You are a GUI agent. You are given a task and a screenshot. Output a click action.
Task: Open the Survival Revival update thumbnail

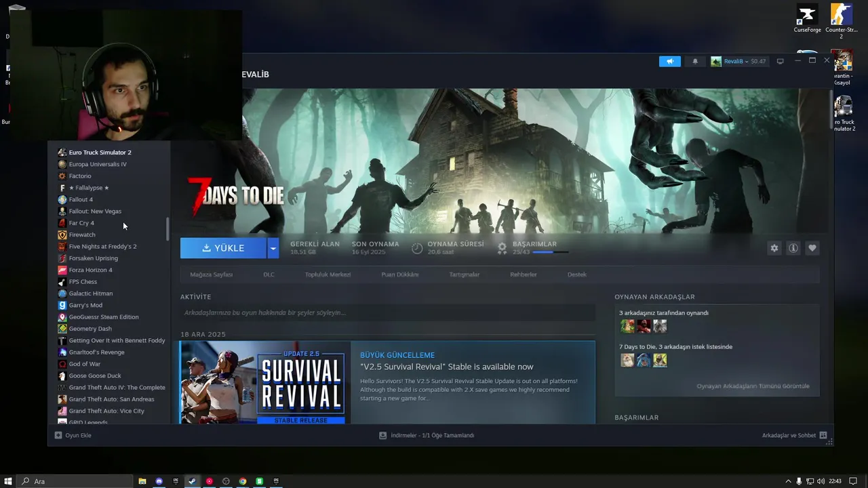coord(265,382)
